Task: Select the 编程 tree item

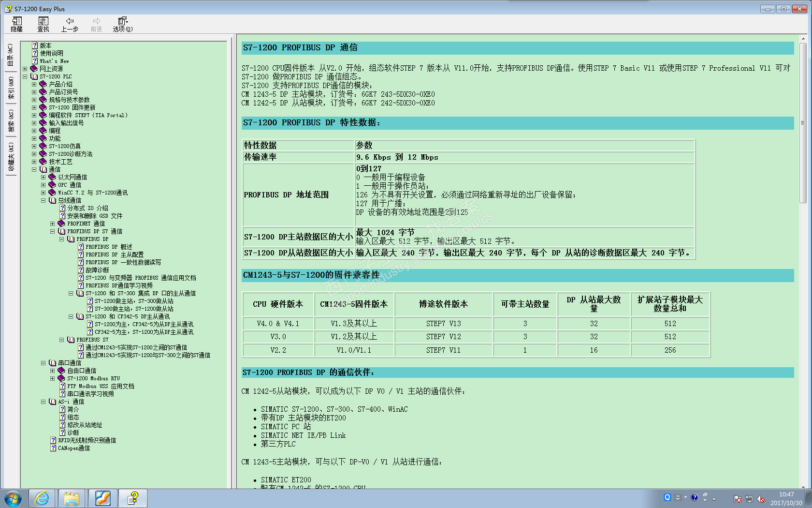Action: pyautogui.click(x=55, y=131)
